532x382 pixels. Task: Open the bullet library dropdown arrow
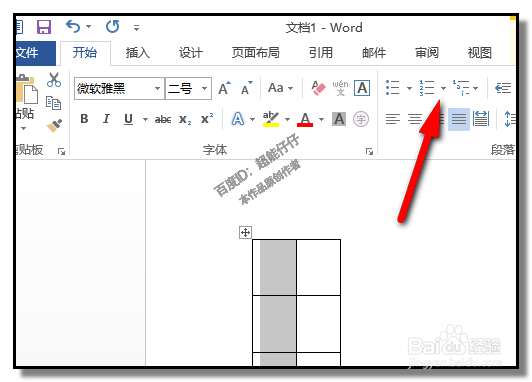(410, 88)
